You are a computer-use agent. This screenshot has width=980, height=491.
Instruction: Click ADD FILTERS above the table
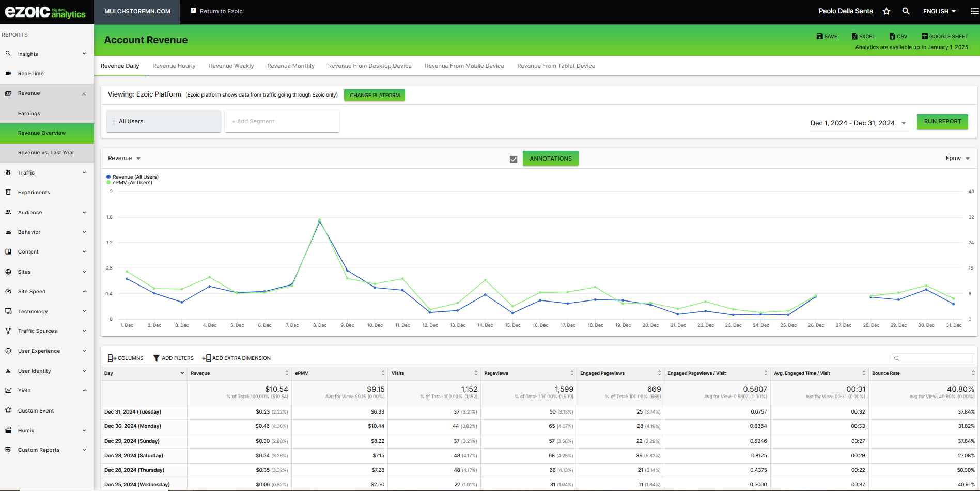click(173, 358)
